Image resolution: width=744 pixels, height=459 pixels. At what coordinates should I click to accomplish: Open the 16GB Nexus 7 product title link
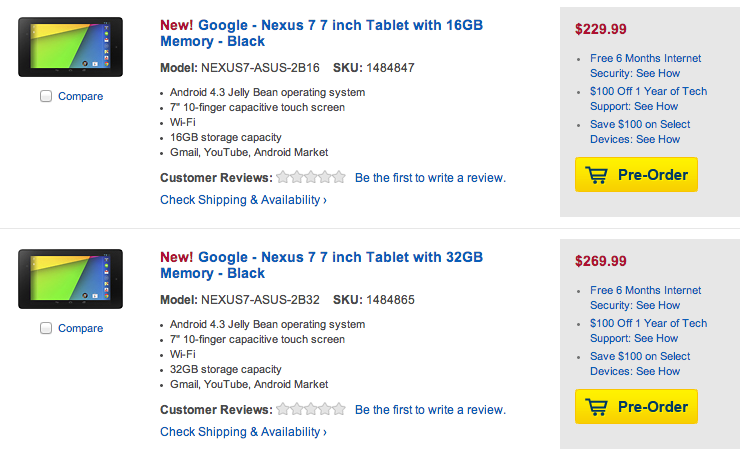(320, 32)
